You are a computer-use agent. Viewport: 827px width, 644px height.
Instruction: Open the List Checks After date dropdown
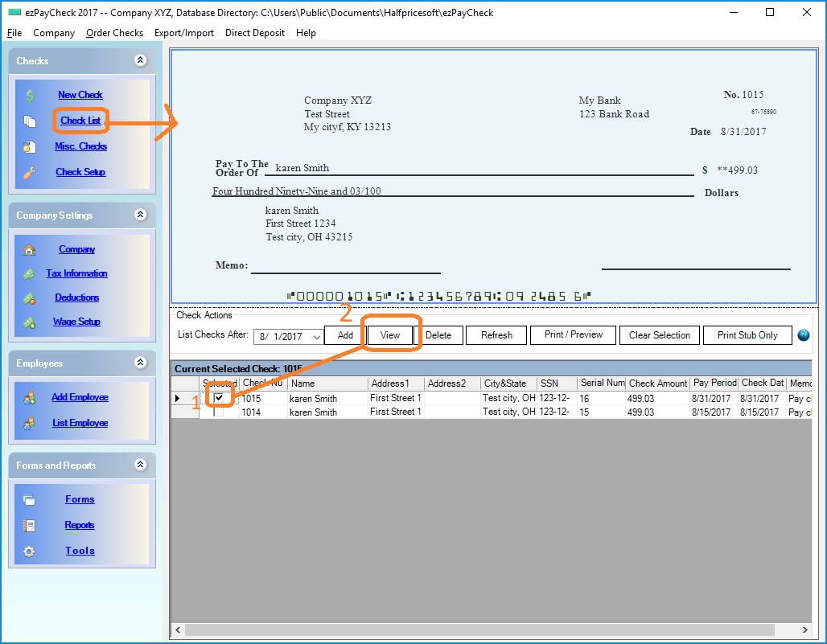(316, 337)
